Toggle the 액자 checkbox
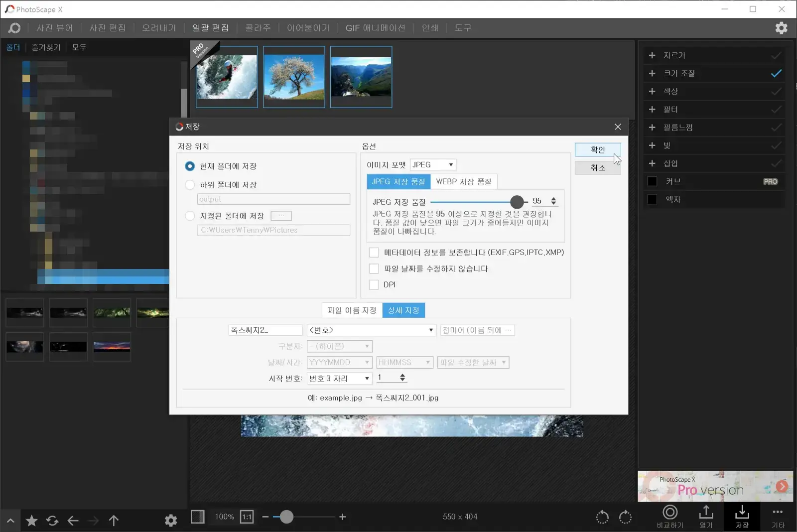The height and width of the screenshot is (532, 797). (x=652, y=199)
